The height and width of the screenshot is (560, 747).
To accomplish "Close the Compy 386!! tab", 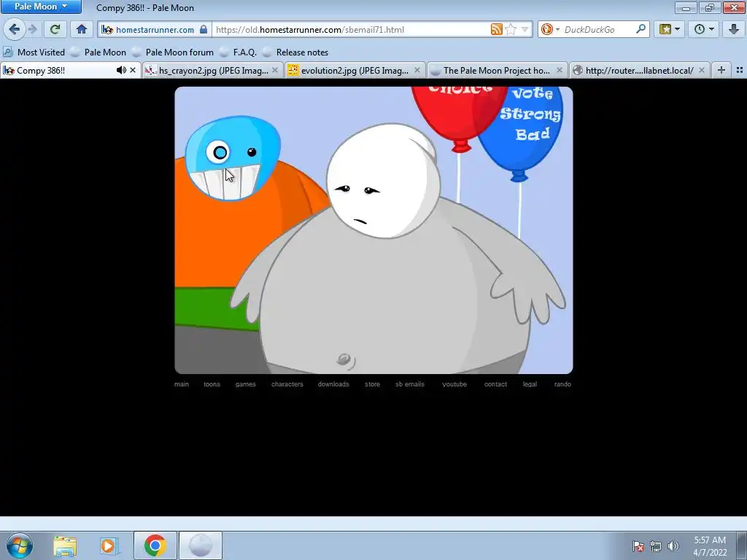I will point(133,71).
